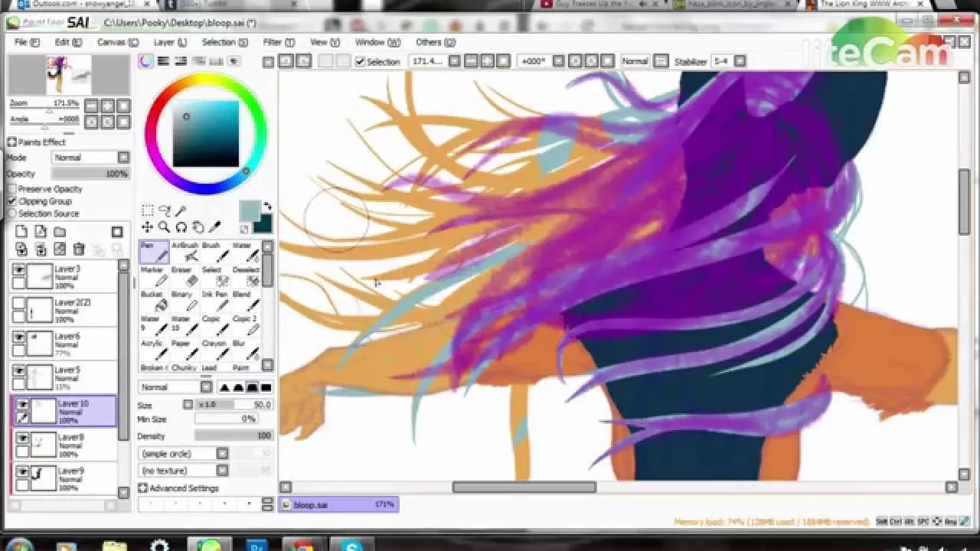Select the Marker tool
Viewport: 980px width, 551px height.
(154, 277)
